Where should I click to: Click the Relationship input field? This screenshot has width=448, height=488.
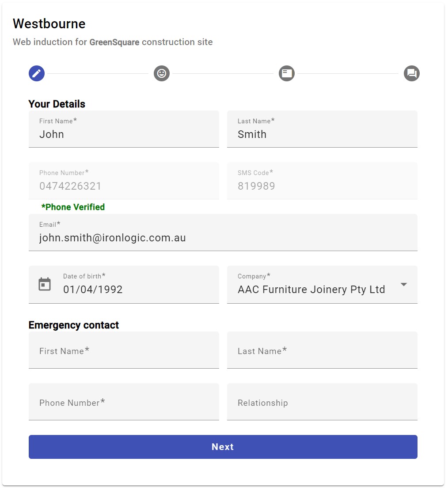(322, 402)
